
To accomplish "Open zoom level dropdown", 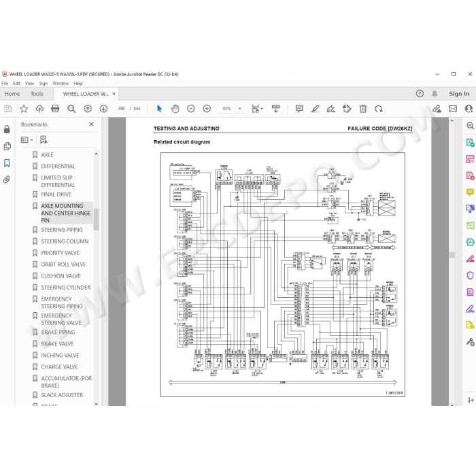I will [240, 108].
